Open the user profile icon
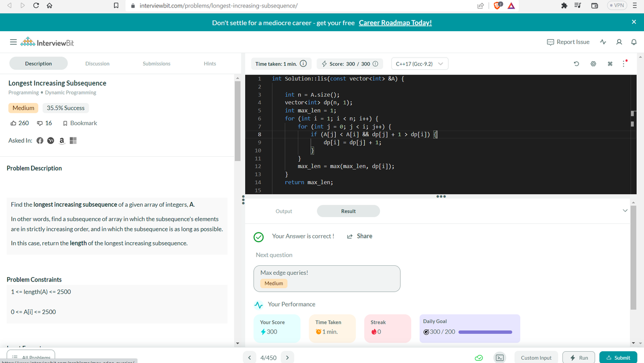644x363 pixels. click(619, 42)
